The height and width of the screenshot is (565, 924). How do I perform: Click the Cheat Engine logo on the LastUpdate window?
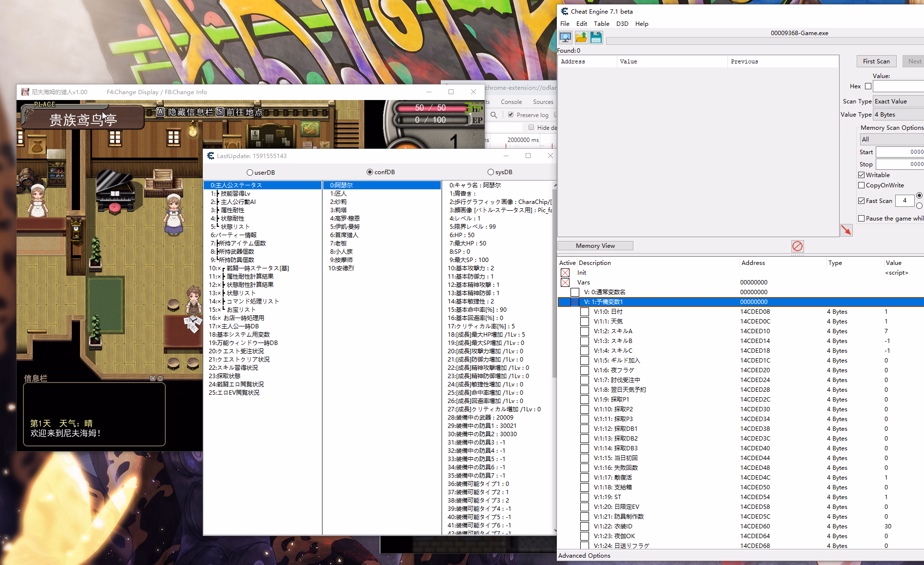[x=210, y=156]
